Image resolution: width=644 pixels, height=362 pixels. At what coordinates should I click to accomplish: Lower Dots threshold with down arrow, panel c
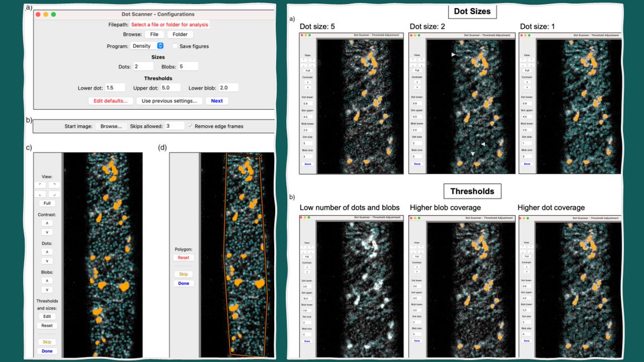click(x=48, y=261)
